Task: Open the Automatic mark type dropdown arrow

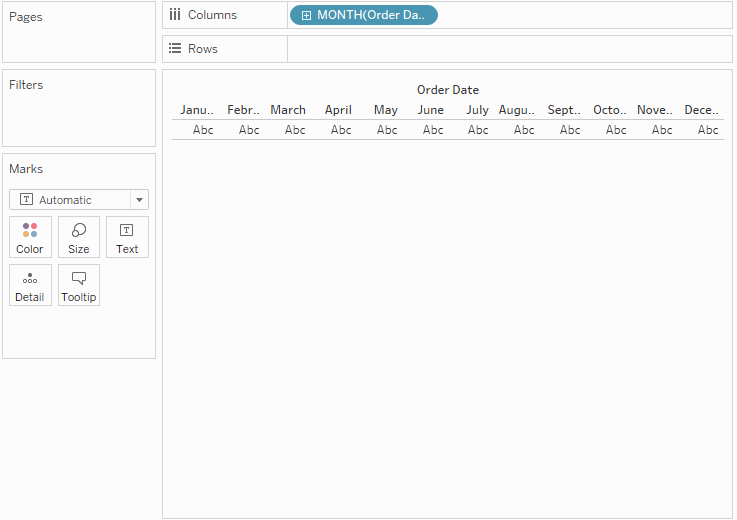Action: tap(140, 200)
